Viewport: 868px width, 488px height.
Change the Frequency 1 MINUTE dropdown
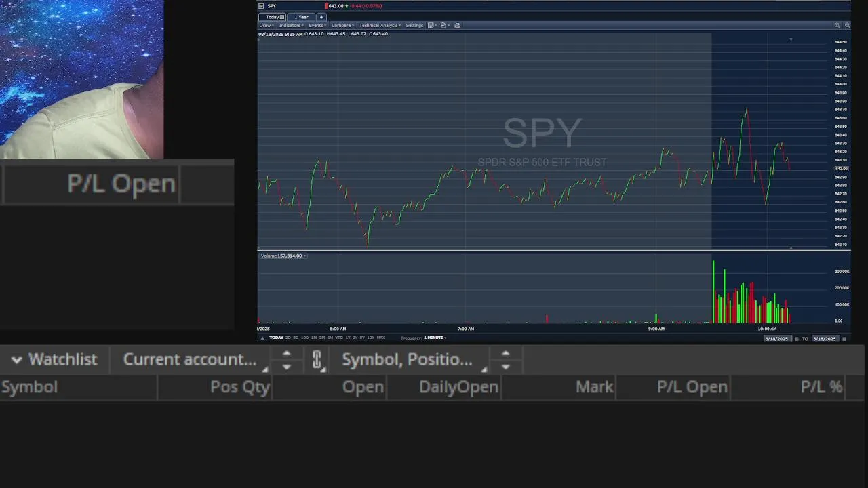coord(435,338)
